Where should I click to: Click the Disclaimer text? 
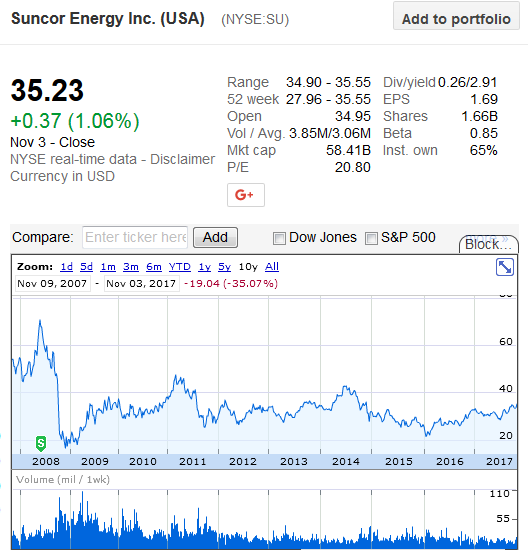click(182, 160)
